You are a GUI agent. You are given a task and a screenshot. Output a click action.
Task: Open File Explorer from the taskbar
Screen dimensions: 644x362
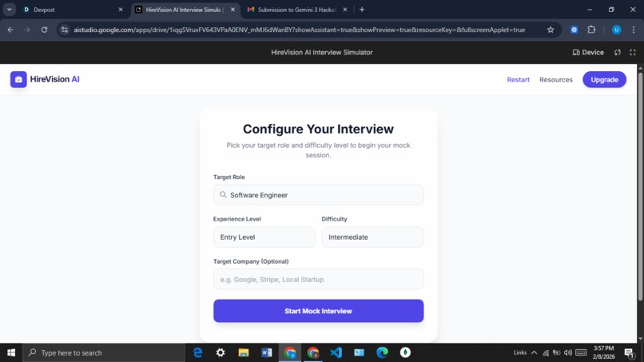click(x=244, y=352)
